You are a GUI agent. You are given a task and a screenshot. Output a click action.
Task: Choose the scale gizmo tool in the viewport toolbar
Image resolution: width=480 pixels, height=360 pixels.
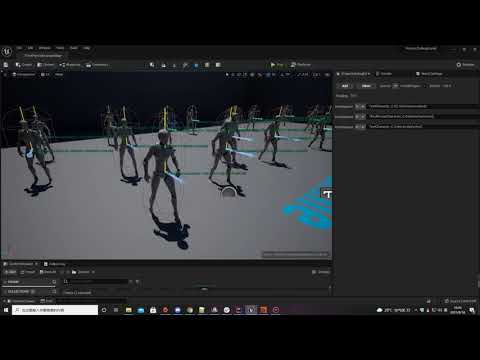pos(245,75)
